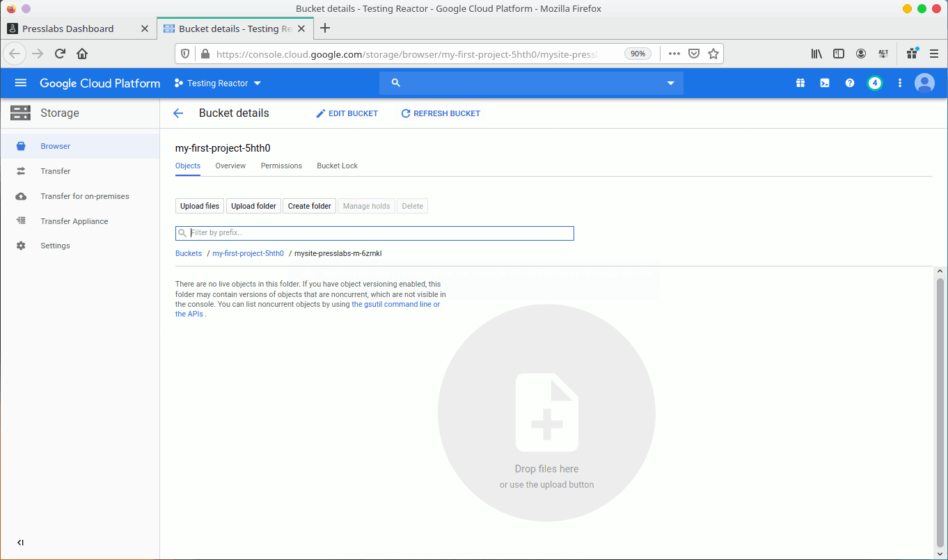The height and width of the screenshot is (560, 948).
Task: Open the three-dot utilities menu
Action: [900, 83]
